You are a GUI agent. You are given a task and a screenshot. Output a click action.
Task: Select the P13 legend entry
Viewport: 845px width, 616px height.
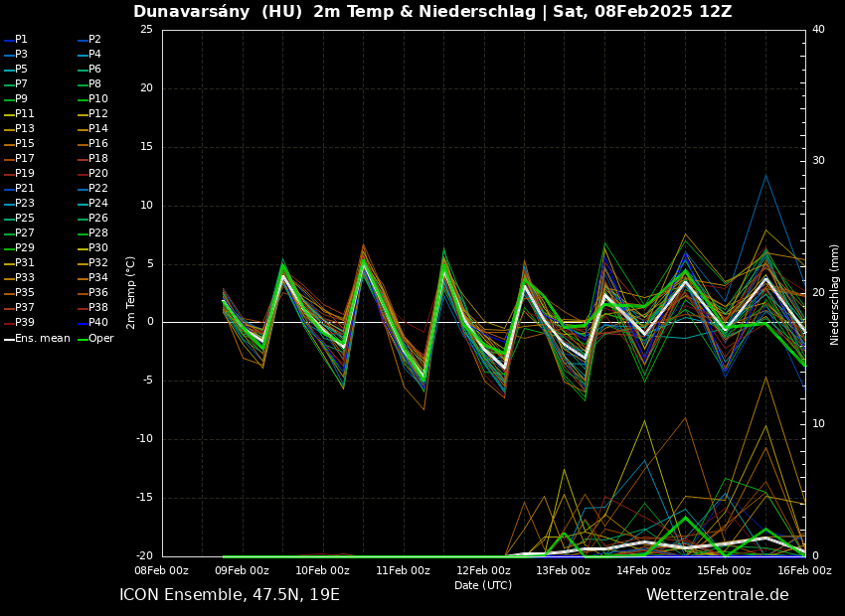coord(24,129)
